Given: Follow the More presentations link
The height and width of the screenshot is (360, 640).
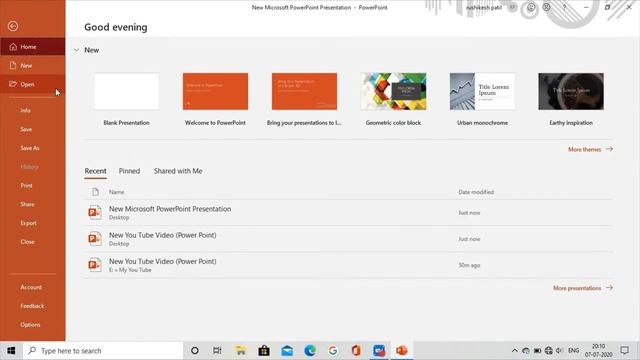Looking at the screenshot, I should pyautogui.click(x=583, y=288).
